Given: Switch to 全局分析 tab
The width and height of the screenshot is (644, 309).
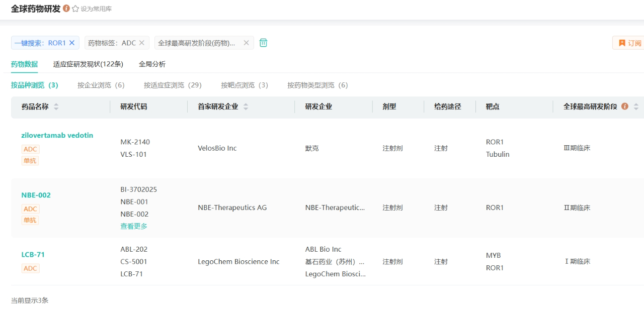Looking at the screenshot, I should click(152, 64).
